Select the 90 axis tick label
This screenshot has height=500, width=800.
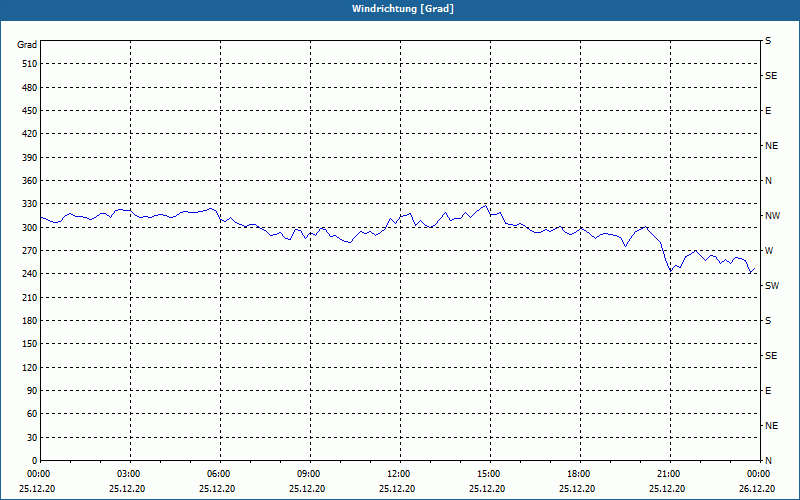tap(32, 391)
